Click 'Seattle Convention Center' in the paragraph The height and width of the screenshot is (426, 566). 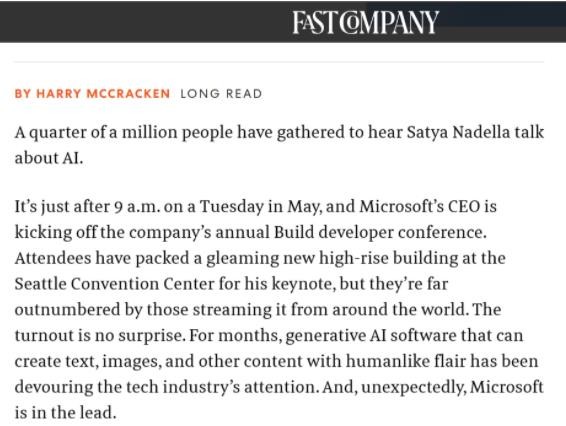point(114,284)
